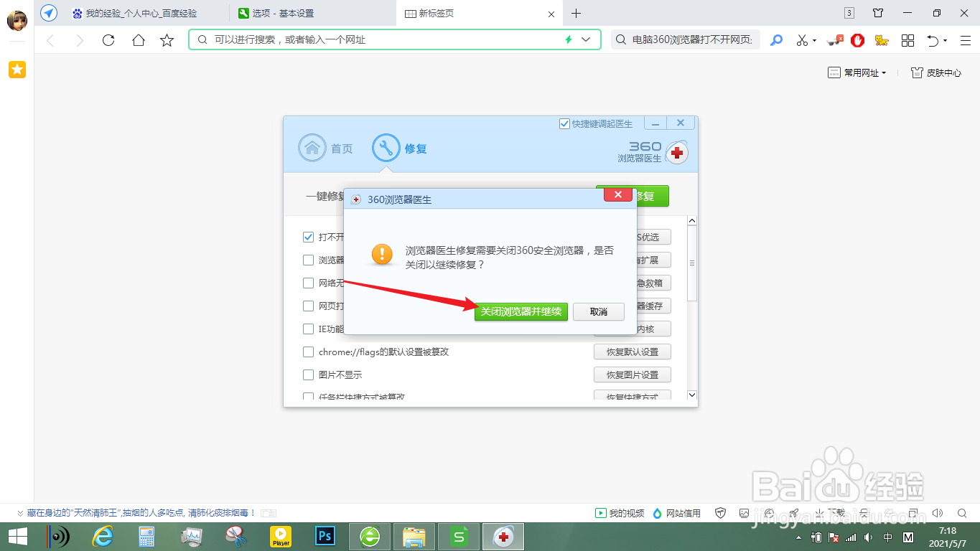980x551 pixels.
Task: Check the 图片不显示 checkbox
Action: point(308,375)
